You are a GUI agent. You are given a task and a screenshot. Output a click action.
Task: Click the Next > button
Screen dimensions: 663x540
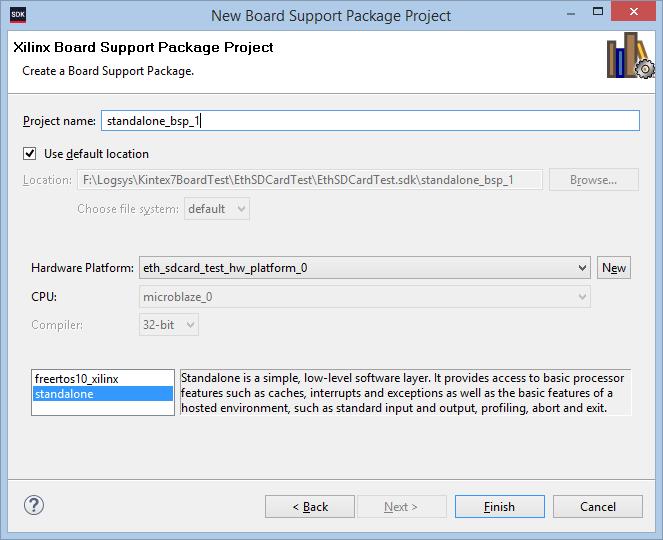click(401, 507)
